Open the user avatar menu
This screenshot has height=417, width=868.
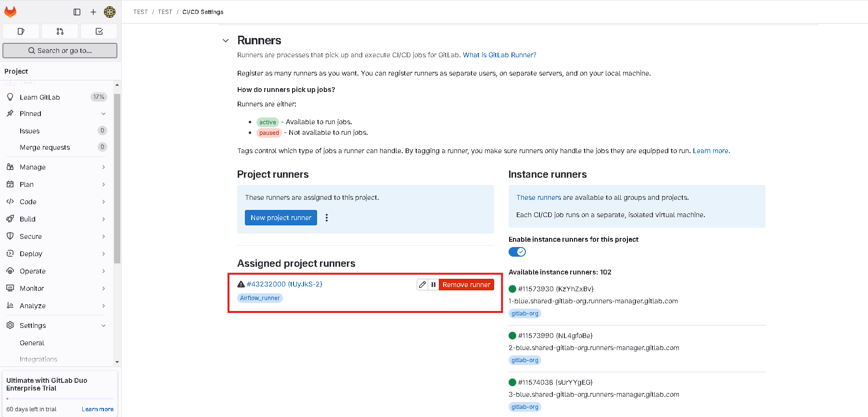[x=110, y=12]
